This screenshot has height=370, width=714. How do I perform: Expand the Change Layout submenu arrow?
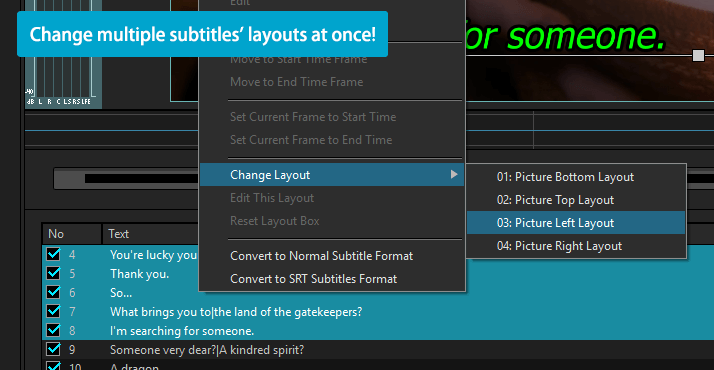[454, 174]
